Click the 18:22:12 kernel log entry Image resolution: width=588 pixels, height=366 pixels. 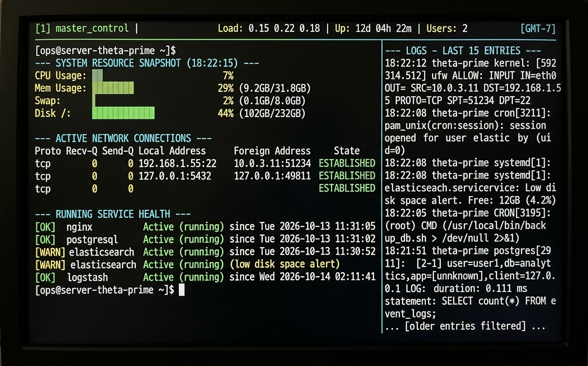click(x=472, y=82)
